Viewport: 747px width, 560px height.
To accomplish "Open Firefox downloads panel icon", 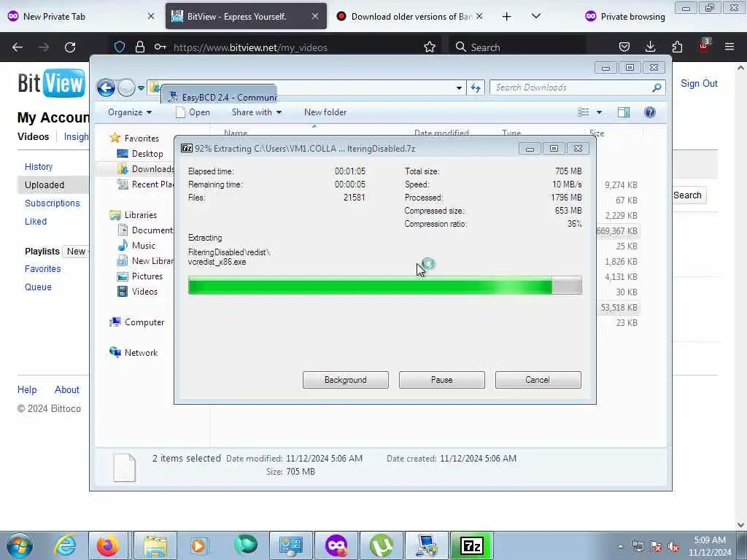I will tap(650, 47).
